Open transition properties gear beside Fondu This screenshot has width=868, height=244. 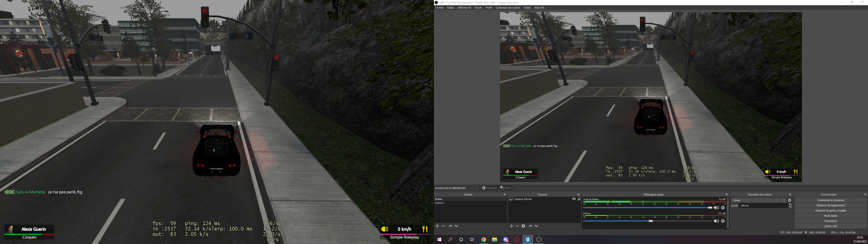point(790,200)
